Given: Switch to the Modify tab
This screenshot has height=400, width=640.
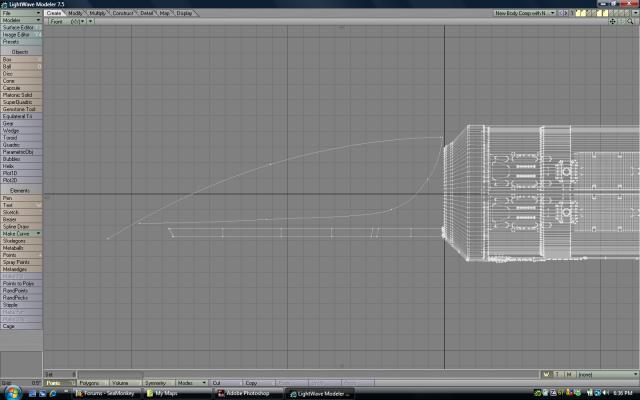Looking at the screenshot, I should pos(76,13).
